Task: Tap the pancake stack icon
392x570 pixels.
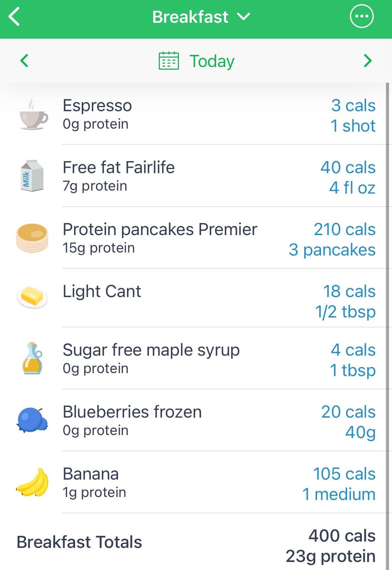Action: 32,238
